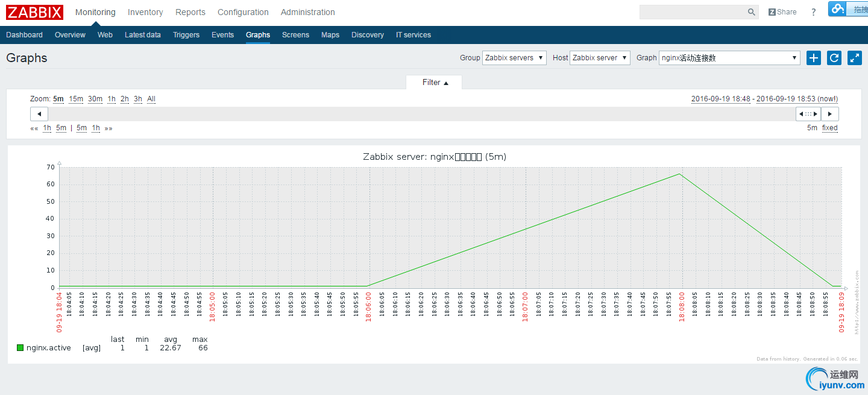868x395 pixels.
Task: Open the Administration menu
Action: tap(308, 12)
